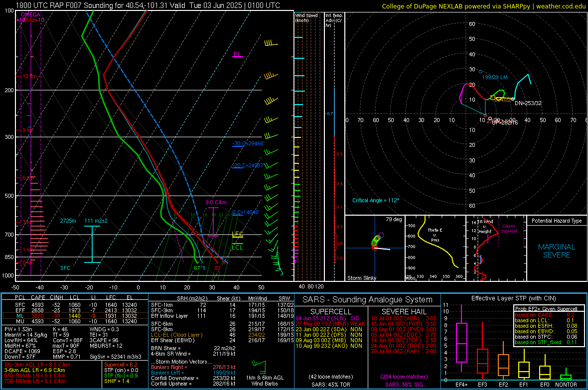
Task: Click the 79 deg slinky tilt value
Action: click(x=394, y=219)
